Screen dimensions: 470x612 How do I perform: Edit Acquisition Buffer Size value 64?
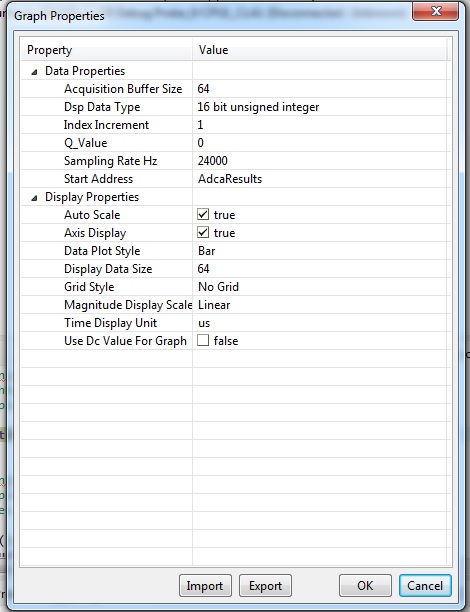(x=321, y=89)
